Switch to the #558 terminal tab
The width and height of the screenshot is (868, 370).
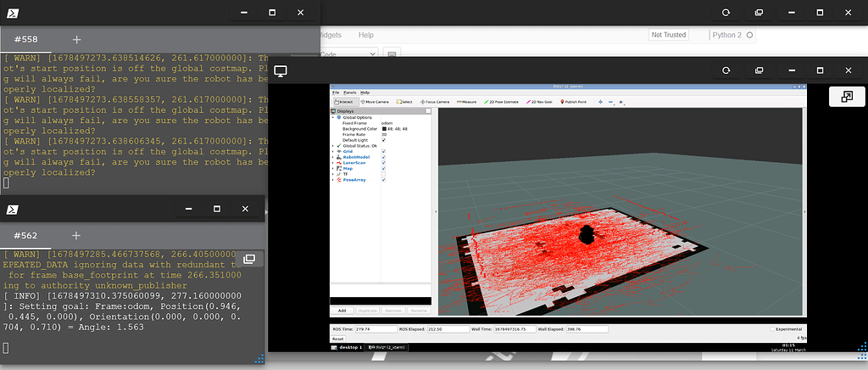click(25, 39)
